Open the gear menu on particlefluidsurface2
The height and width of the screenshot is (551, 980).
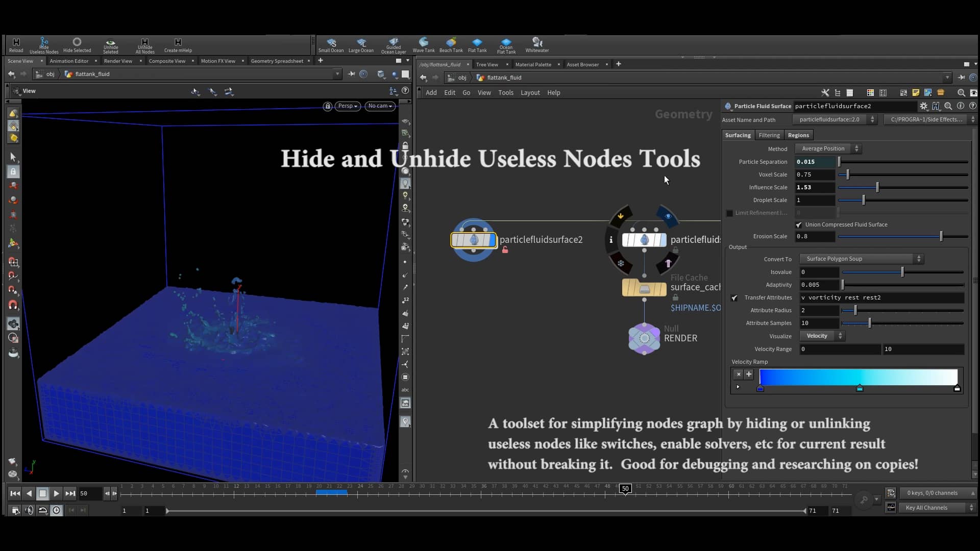pyautogui.click(x=924, y=106)
